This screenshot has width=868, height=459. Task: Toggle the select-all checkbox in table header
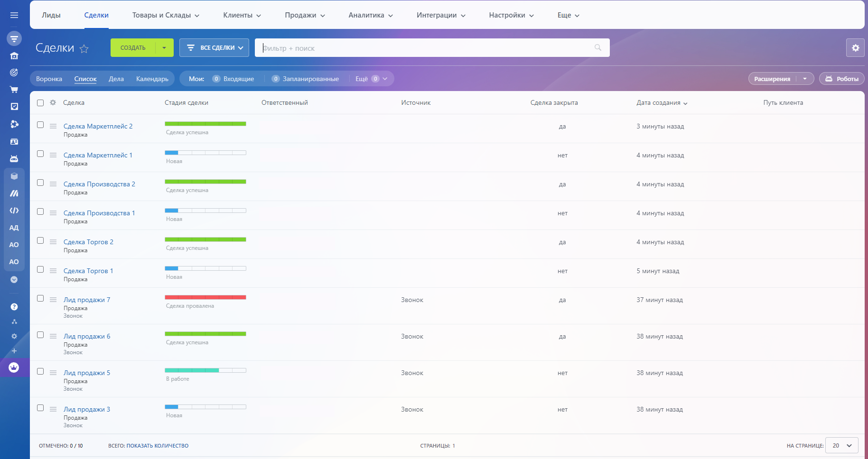[x=40, y=103]
